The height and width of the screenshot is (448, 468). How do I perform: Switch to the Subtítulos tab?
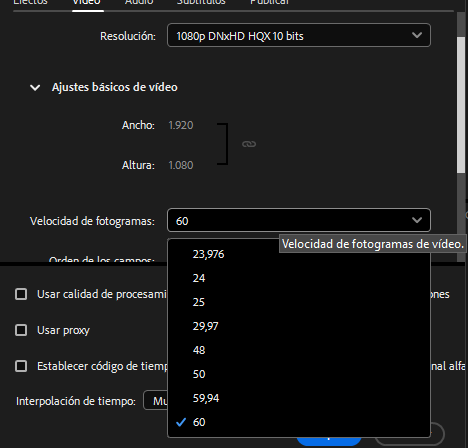[x=201, y=3]
